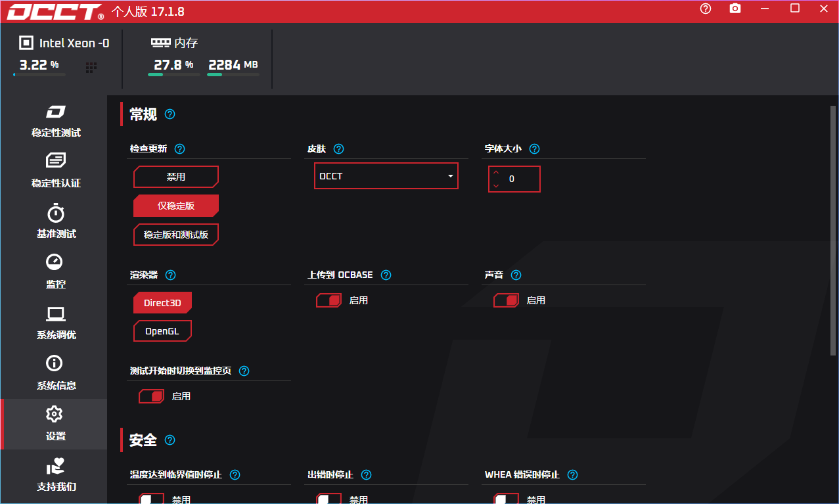Viewport: 839px width, 504px height.
Task: Show help for 渲染器
Action: (171, 275)
